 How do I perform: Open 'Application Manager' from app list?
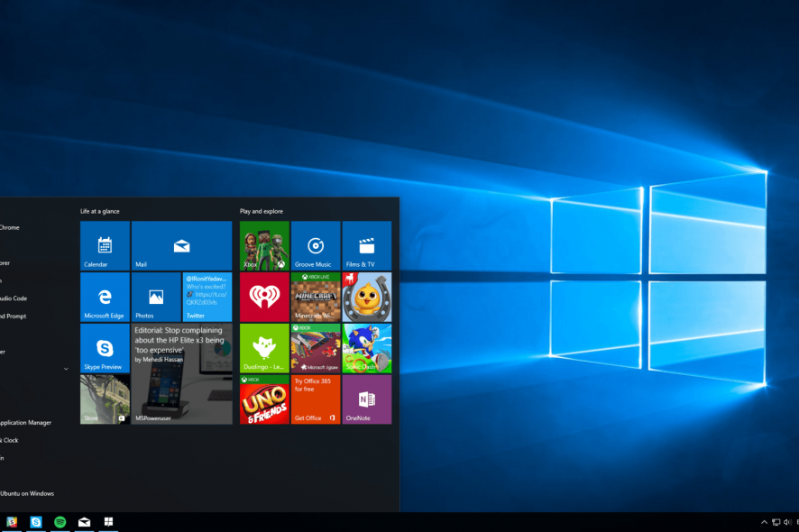click(25, 422)
